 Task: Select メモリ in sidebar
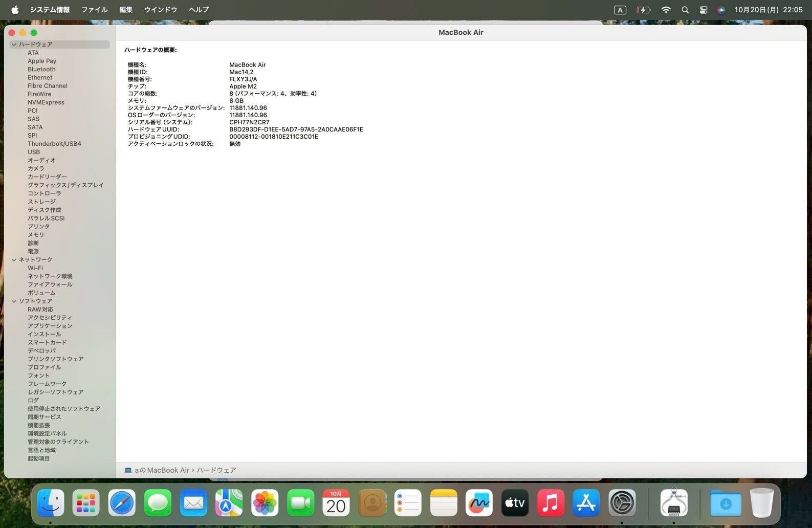click(36, 235)
